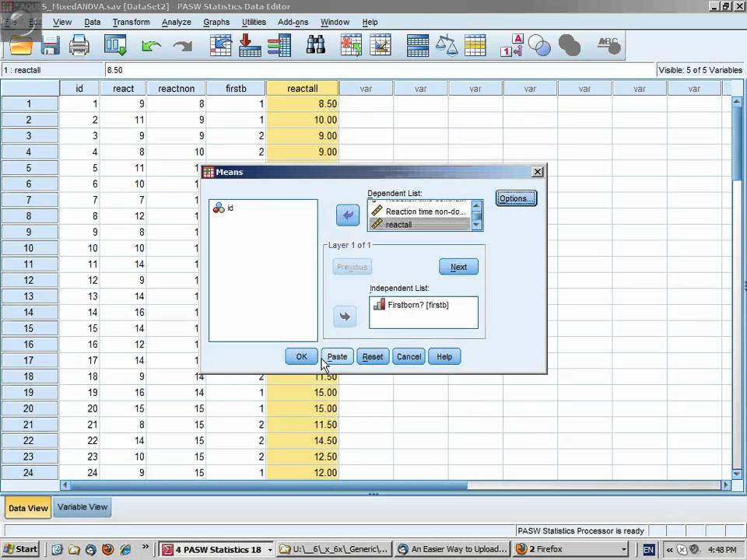This screenshot has height=560, width=747.
Task: Open the Analyze menu
Action: [177, 22]
